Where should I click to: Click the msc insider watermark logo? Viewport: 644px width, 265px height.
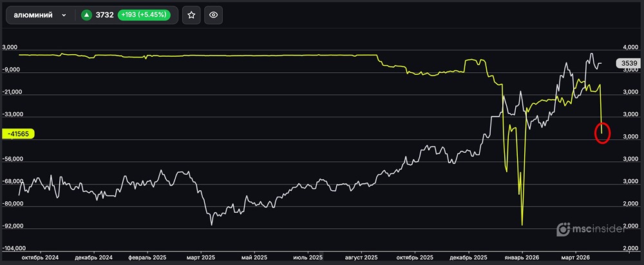591,229
